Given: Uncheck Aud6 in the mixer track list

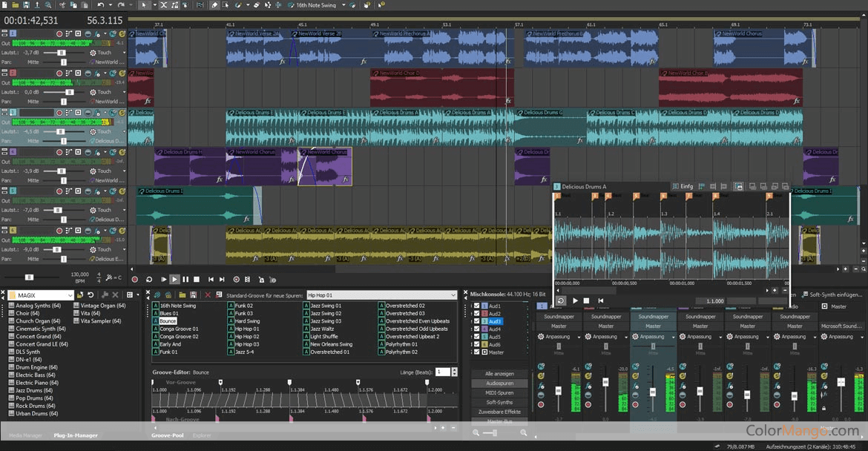Looking at the screenshot, I should (x=476, y=344).
